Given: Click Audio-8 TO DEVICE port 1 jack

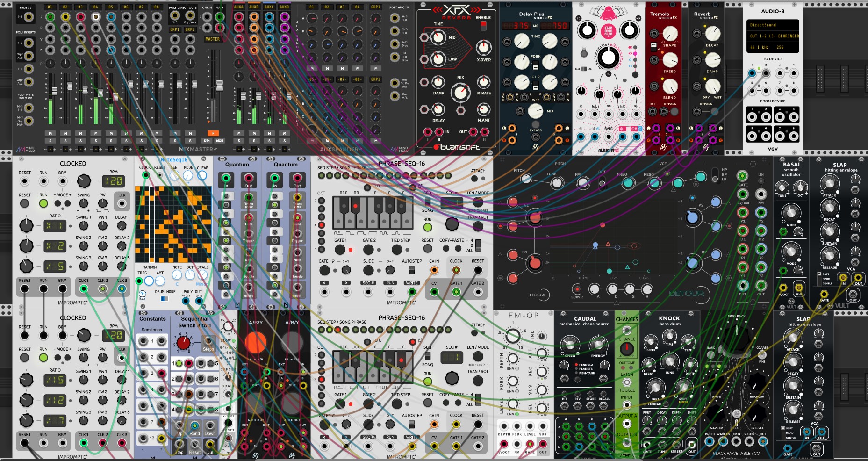Looking at the screenshot, I should pyautogui.click(x=752, y=73).
